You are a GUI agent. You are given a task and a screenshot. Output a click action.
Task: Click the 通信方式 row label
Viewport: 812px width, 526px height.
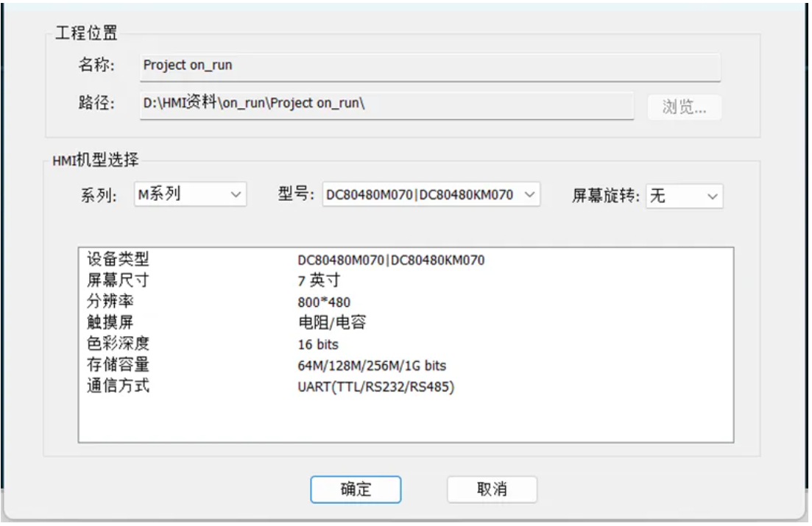click(118, 386)
